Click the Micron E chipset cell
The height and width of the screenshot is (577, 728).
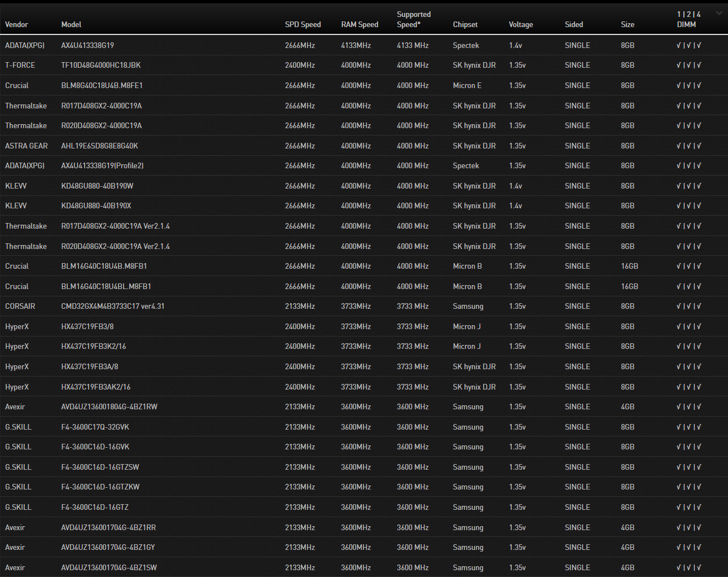pos(467,85)
